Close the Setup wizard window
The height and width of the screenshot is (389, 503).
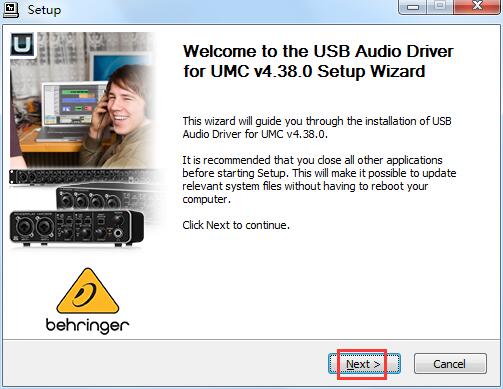tap(477, 7)
